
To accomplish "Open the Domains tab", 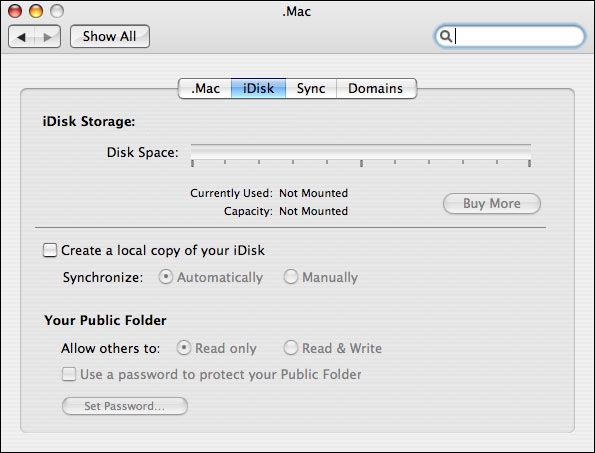I will pyautogui.click(x=376, y=88).
